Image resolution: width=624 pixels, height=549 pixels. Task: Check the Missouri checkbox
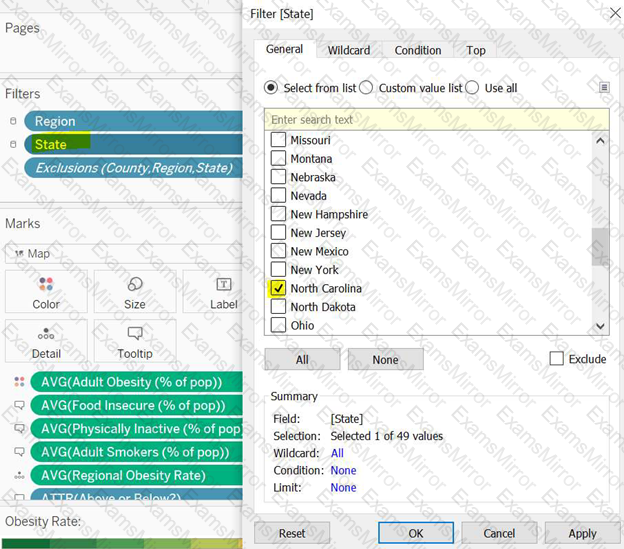click(x=278, y=140)
